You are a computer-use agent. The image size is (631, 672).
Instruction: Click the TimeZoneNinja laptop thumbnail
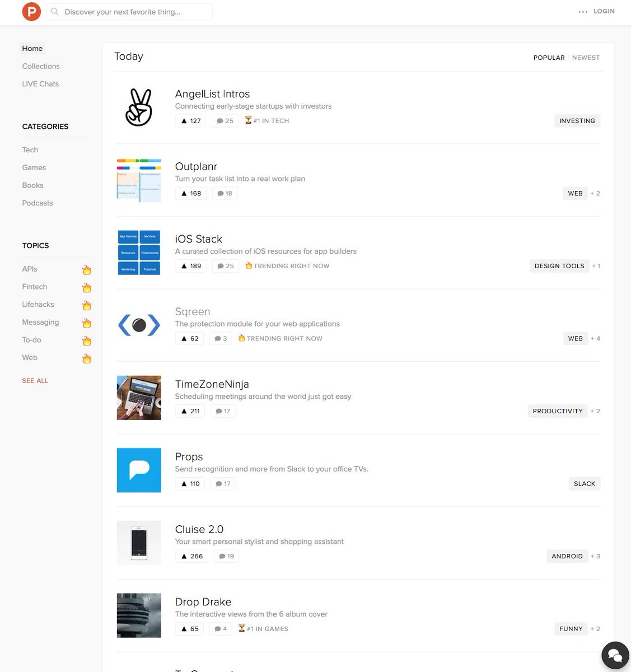[x=139, y=398]
